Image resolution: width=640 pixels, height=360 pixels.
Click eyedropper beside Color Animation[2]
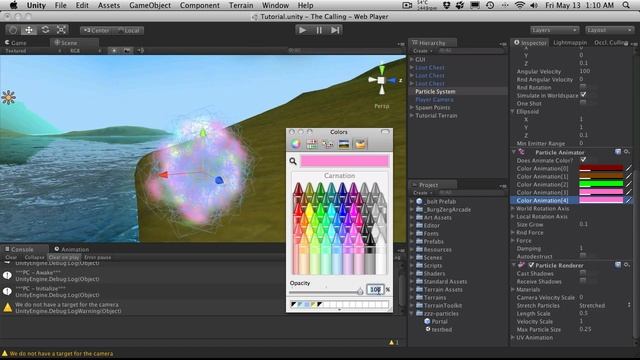[x=629, y=184]
